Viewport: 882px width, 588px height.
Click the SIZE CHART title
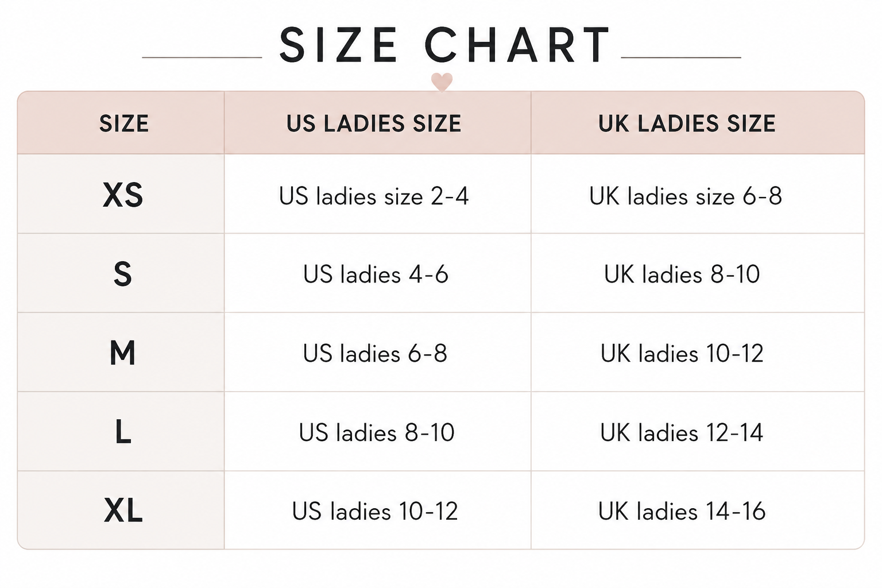(x=445, y=45)
